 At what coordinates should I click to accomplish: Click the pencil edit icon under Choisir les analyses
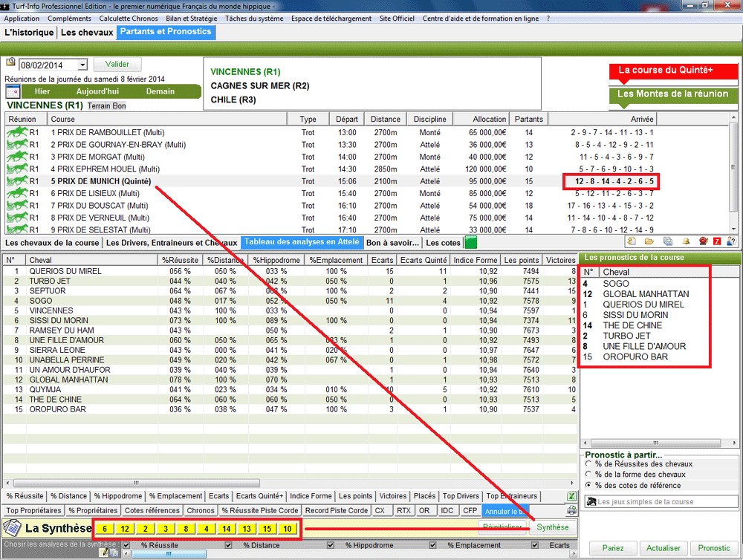tap(104, 552)
